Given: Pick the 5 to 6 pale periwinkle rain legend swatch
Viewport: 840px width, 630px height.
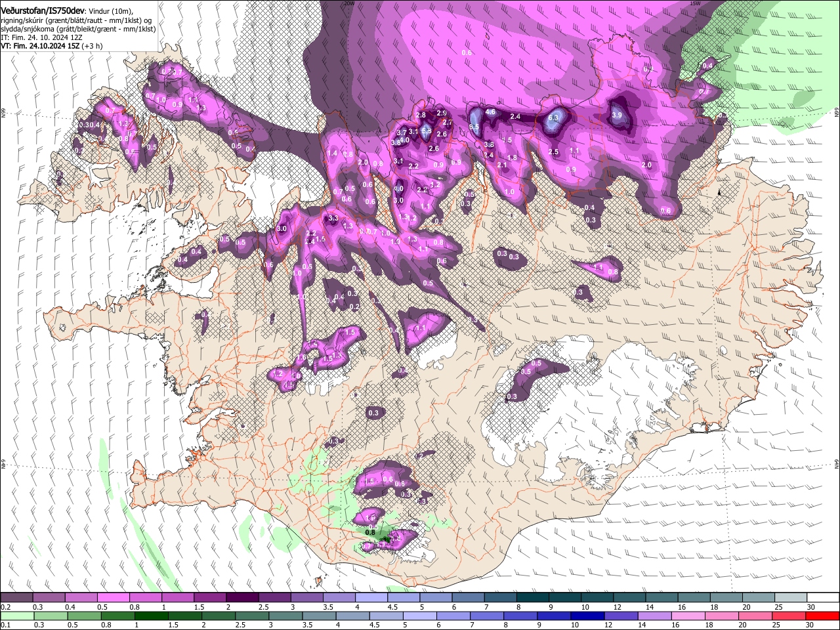Looking at the screenshot, I should point(419,616).
